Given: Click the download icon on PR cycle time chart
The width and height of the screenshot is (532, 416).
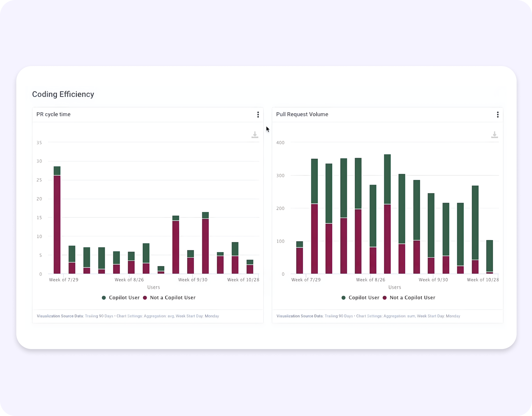Looking at the screenshot, I should click(x=255, y=135).
